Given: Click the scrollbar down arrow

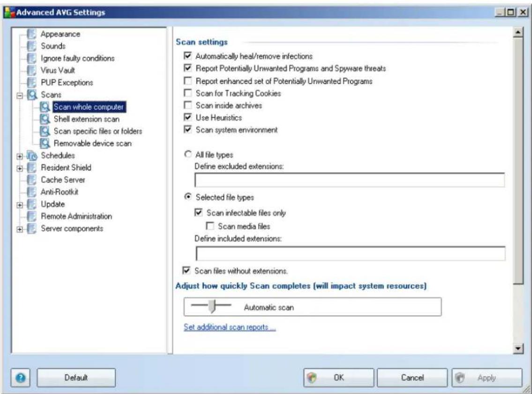Looking at the screenshot, I should 518,349.
